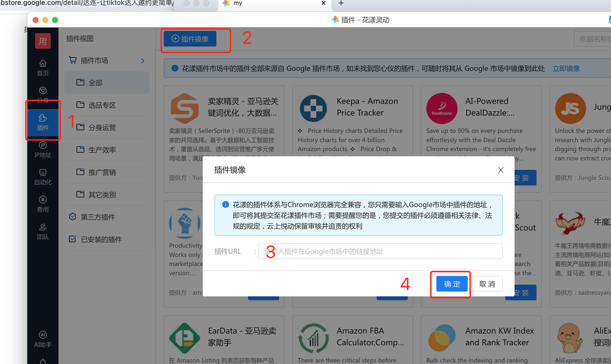Focus the plugin name search field
The height and width of the screenshot is (364, 611).
592,39
